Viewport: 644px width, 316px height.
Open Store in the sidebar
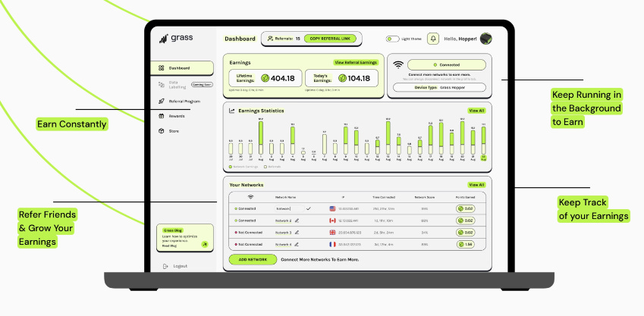point(169,131)
